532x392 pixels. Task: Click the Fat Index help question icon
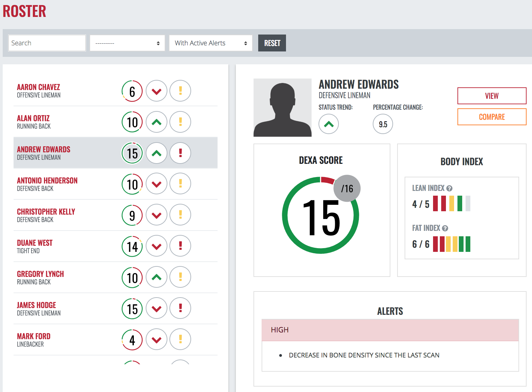pos(445,228)
